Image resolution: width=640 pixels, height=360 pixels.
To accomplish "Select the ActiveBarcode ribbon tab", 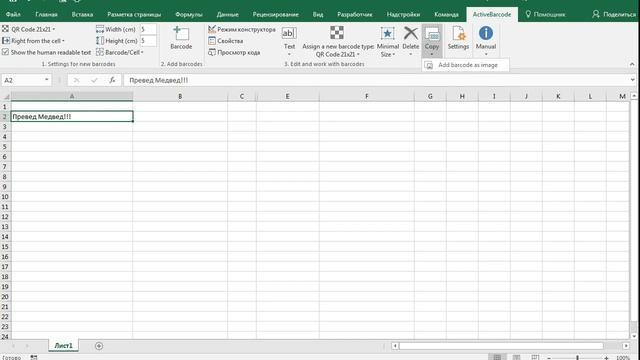I will pos(491,14).
